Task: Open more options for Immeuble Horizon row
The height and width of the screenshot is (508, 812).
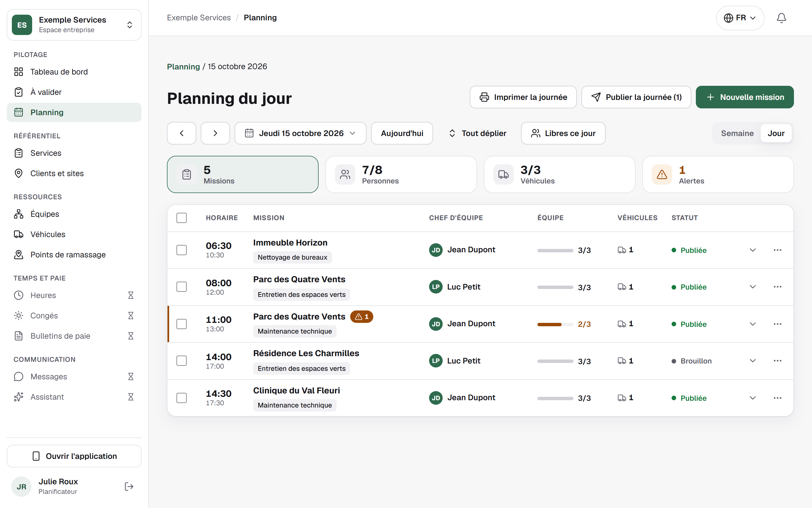Action: coord(777,250)
